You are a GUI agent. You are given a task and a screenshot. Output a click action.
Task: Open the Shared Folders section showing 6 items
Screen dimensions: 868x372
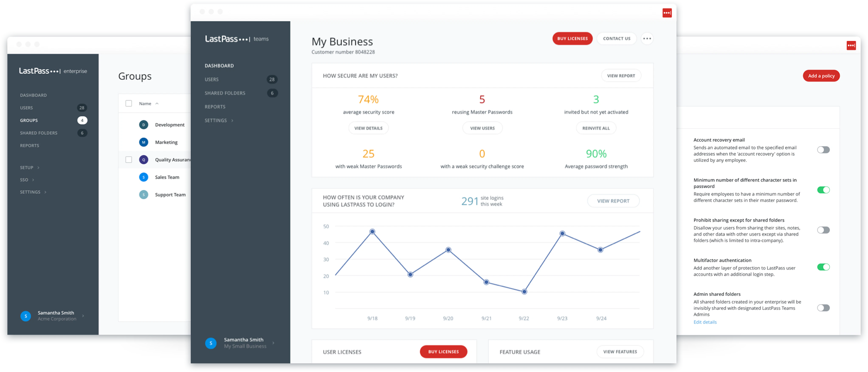point(225,93)
